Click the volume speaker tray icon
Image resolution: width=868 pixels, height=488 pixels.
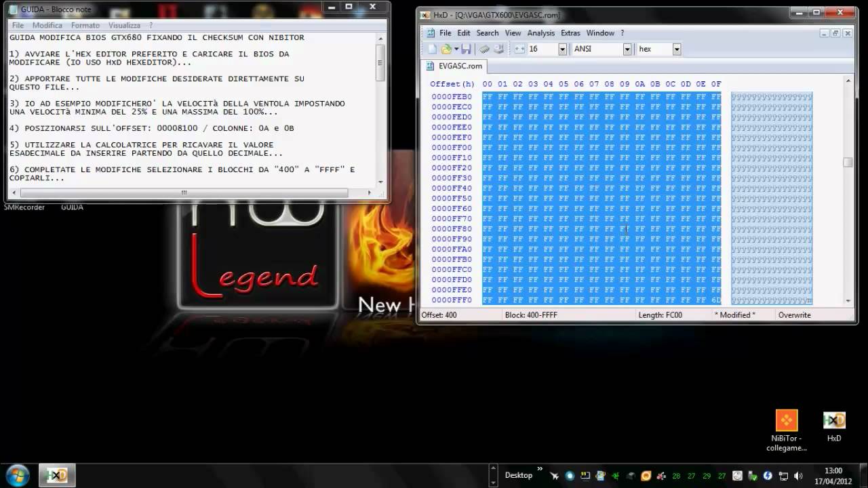[x=798, y=476]
